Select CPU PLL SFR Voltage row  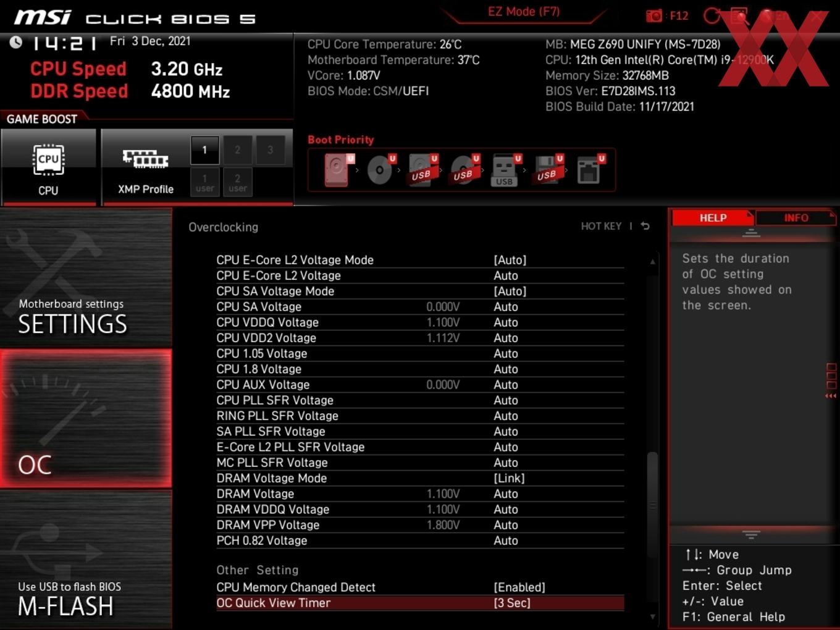420,400
